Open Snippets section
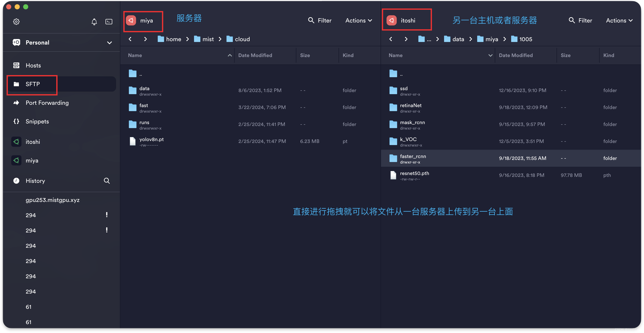This screenshot has height=333, width=644. click(x=62, y=121)
